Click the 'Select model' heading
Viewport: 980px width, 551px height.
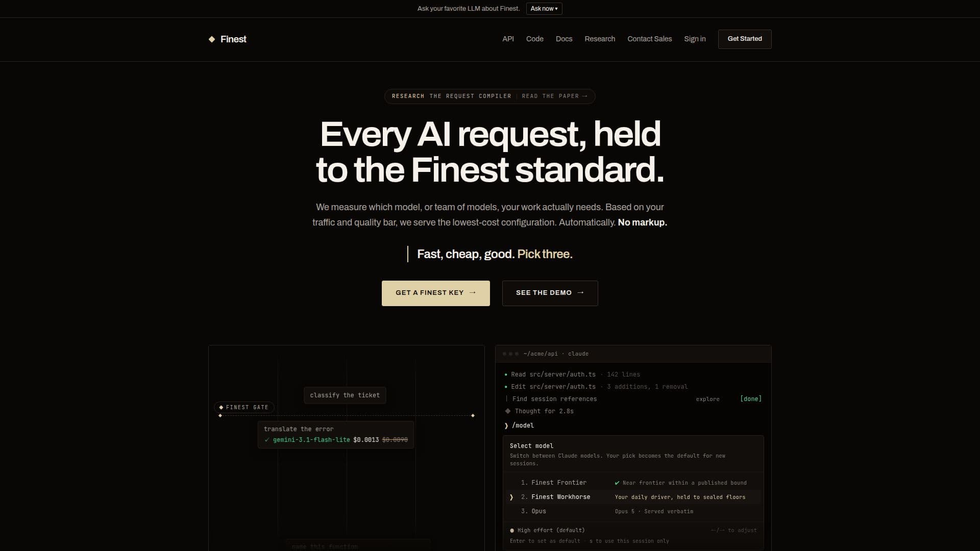pos(531,446)
